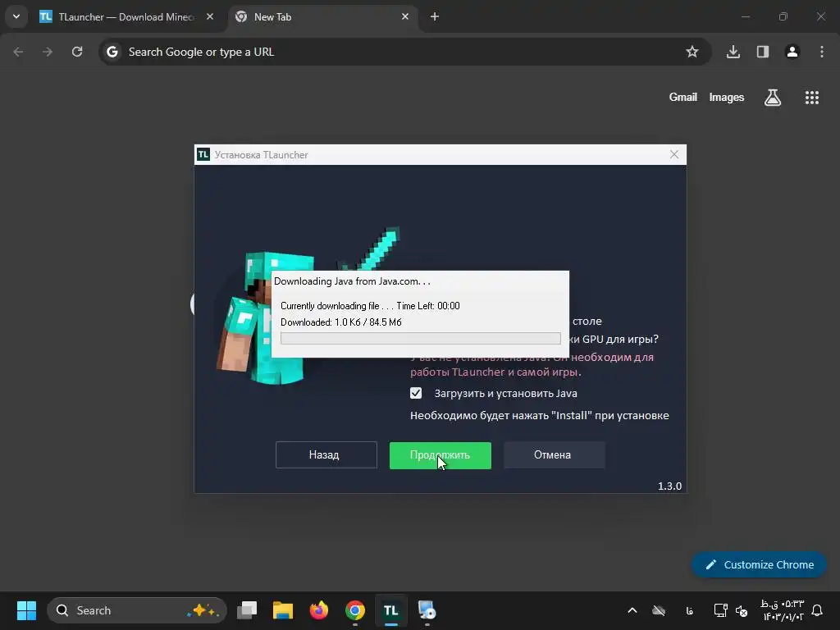
Task: Open the tab search dropdown arrow
Action: coord(16,16)
